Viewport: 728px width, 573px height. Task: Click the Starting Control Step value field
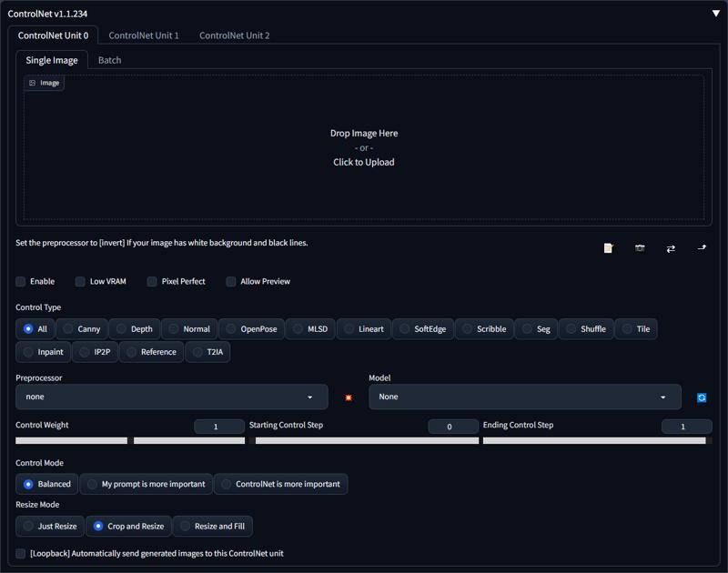pyautogui.click(x=452, y=427)
